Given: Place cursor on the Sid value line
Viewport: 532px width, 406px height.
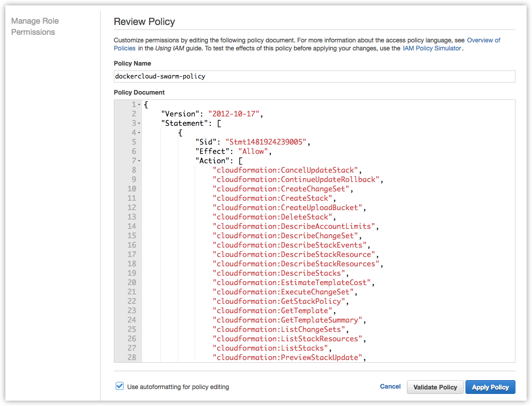Looking at the screenshot, I should pos(267,142).
